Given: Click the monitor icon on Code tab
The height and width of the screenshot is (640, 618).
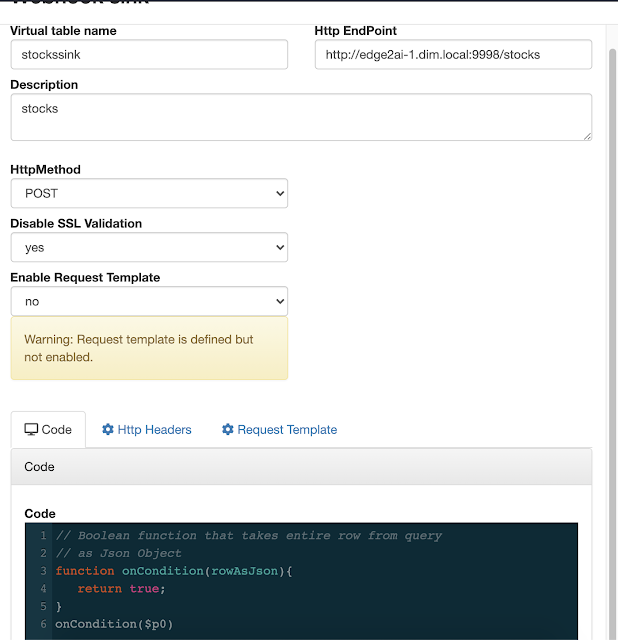Looking at the screenshot, I should pyautogui.click(x=31, y=429).
